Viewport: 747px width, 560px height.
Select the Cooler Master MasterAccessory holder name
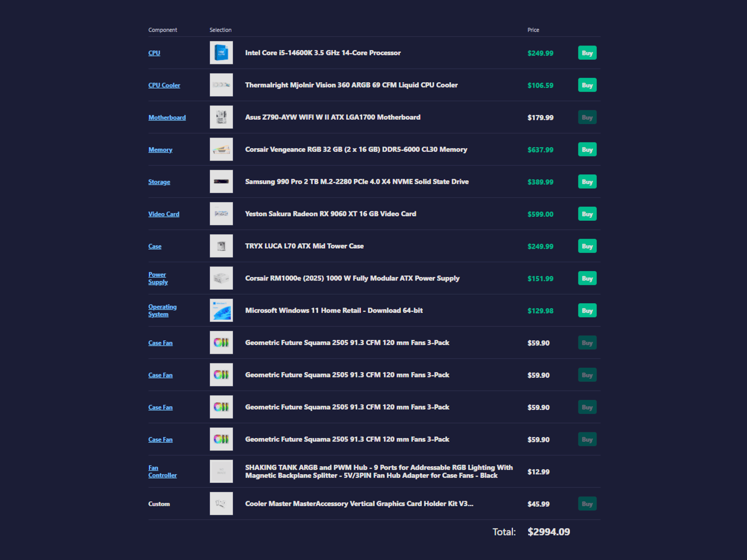359,504
